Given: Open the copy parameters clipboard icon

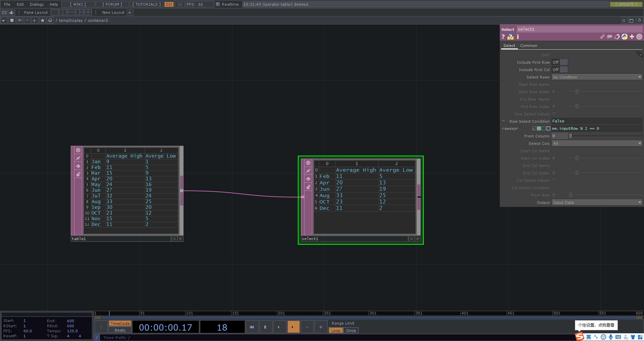Looking at the screenshot, I should point(617,37).
